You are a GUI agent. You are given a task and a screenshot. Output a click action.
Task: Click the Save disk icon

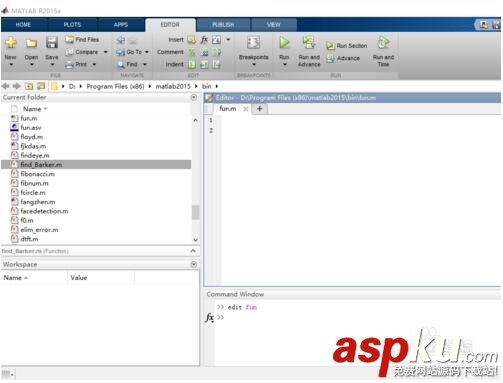(52, 43)
